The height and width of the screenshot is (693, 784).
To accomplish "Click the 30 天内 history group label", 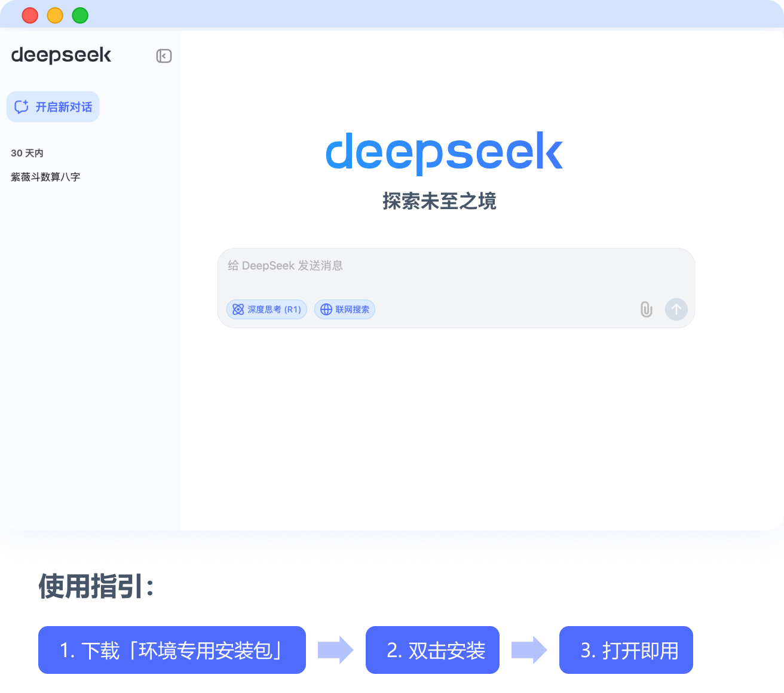I will pos(27,153).
